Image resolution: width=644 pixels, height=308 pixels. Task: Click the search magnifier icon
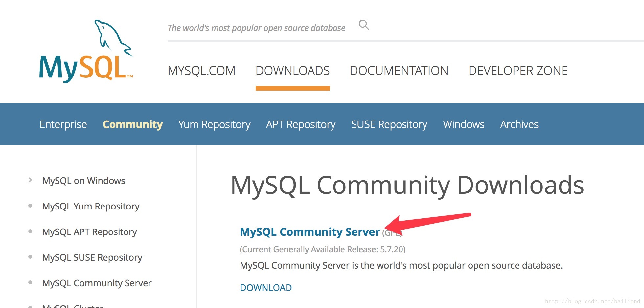click(364, 25)
